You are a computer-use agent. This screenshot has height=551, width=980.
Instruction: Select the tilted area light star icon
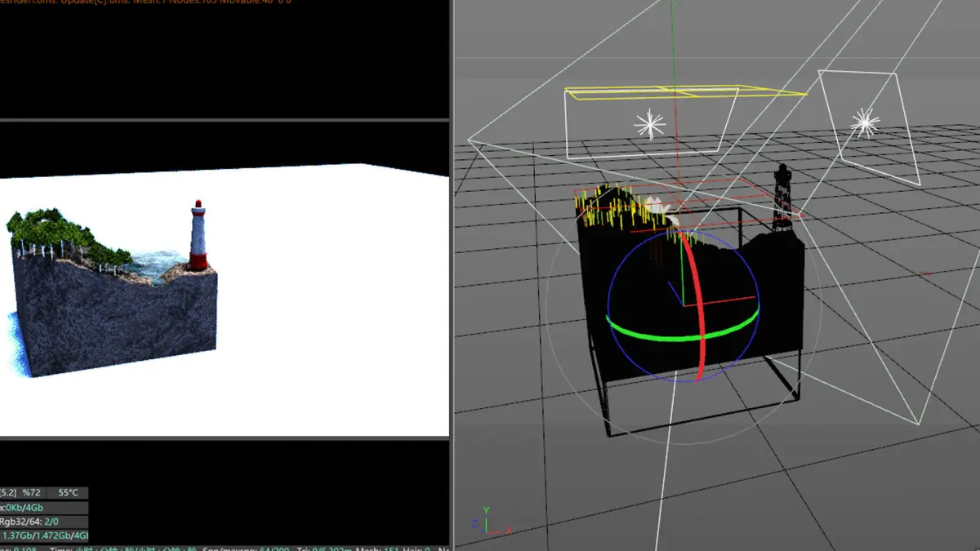coord(865,122)
